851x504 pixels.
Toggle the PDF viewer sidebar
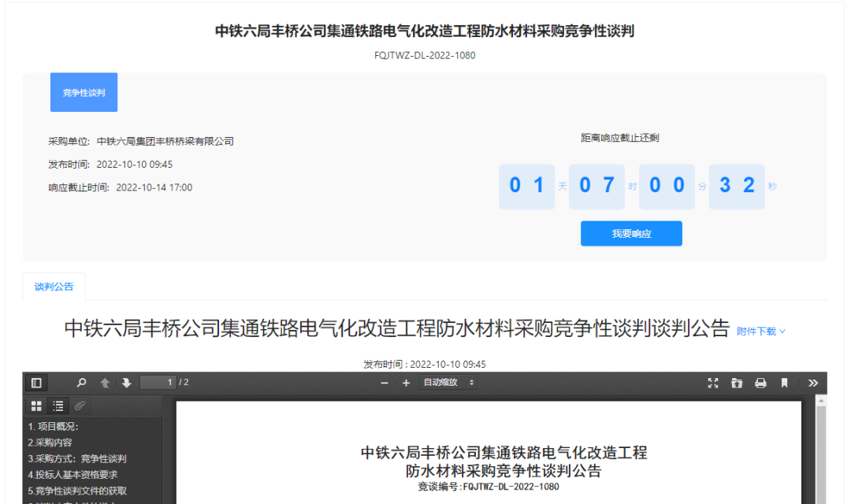pyautogui.click(x=36, y=383)
